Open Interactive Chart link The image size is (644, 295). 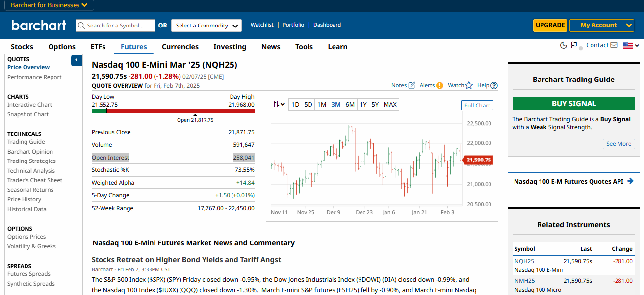click(29, 105)
